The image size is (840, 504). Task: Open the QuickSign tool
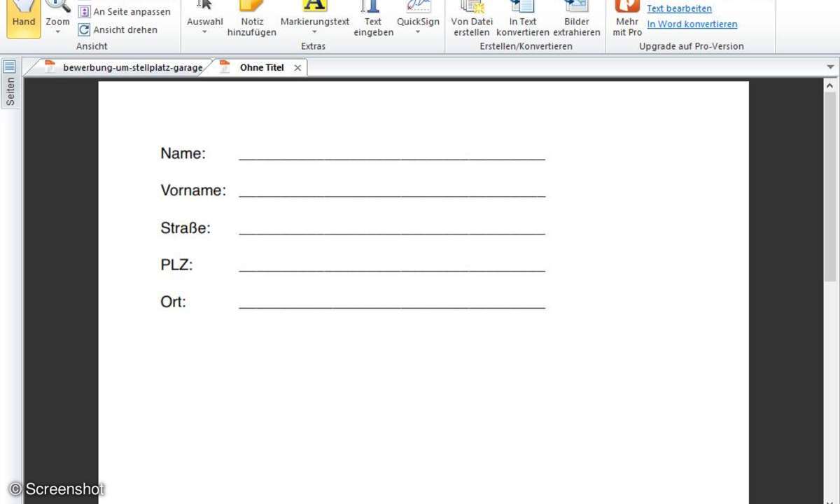[418, 14]
